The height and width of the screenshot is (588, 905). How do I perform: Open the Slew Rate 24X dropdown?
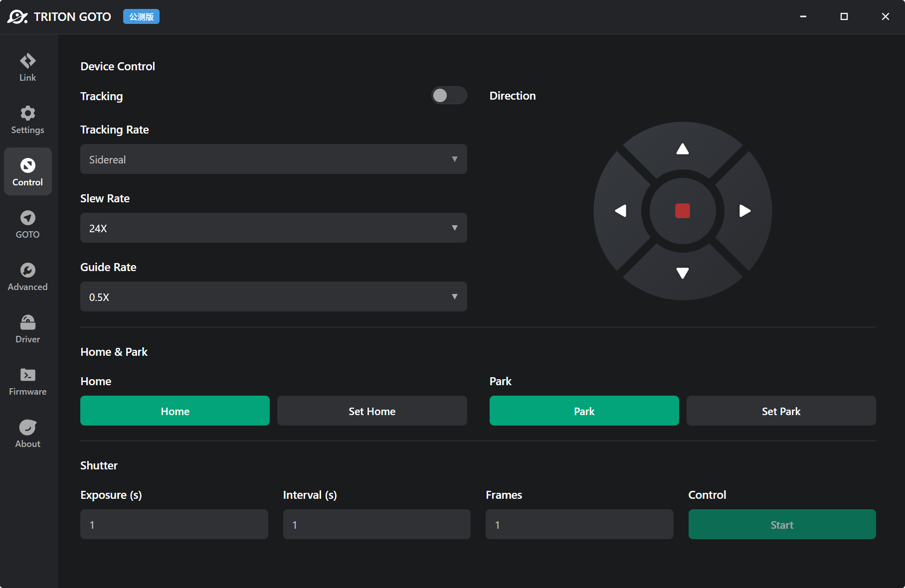tap(273, 228)
